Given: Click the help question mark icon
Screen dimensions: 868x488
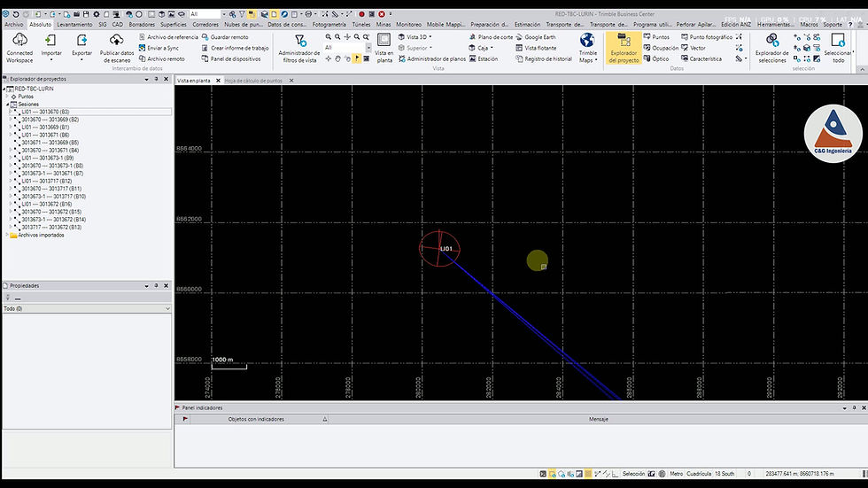Looking at the screenshot, I should [849, 24].
